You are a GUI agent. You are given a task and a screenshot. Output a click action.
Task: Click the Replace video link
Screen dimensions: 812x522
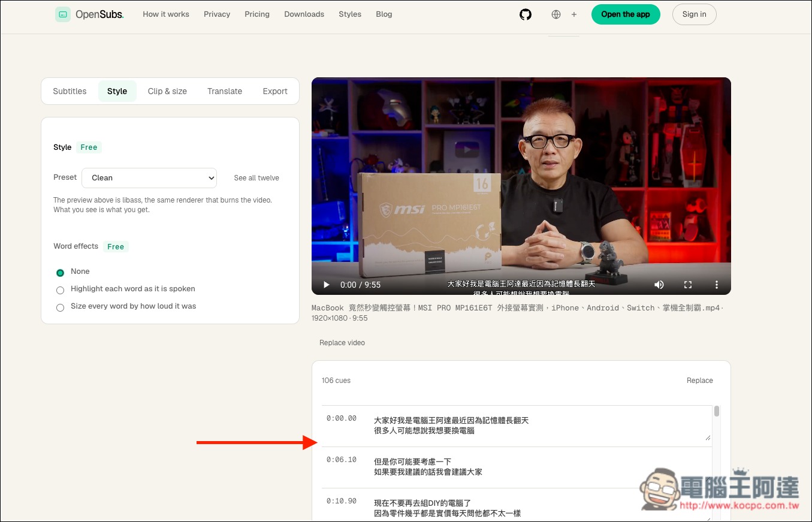click(x=342, y=343)
